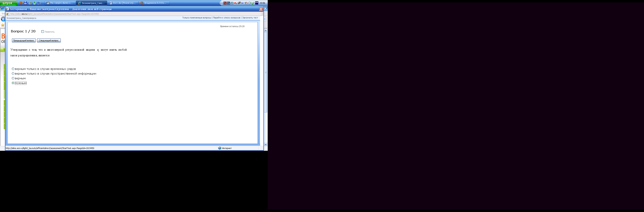
Task: Click the floppy disk quick launch icon
Action: tap(25, 3)
